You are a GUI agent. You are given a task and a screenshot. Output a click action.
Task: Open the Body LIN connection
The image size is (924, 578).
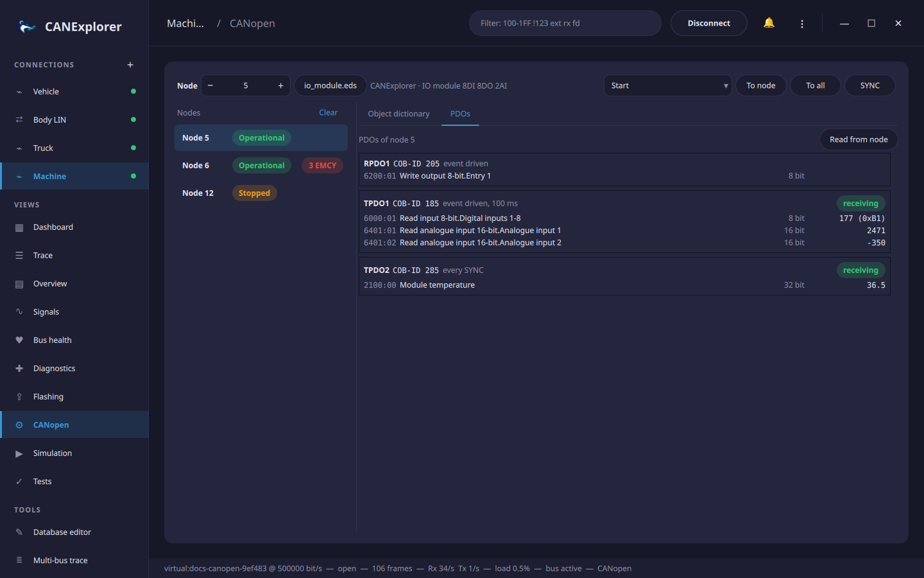pyautogui.click(x=74, y=120)
